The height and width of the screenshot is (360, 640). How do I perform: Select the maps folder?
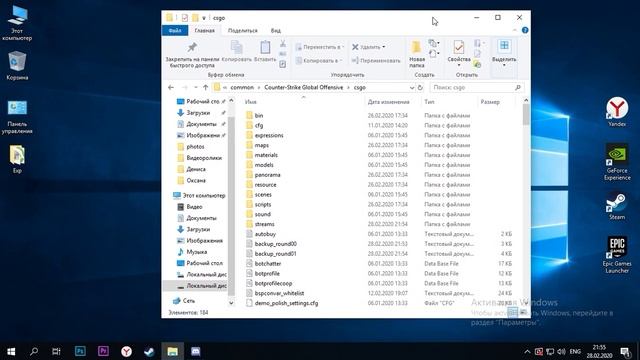click(x=262, y=145)
